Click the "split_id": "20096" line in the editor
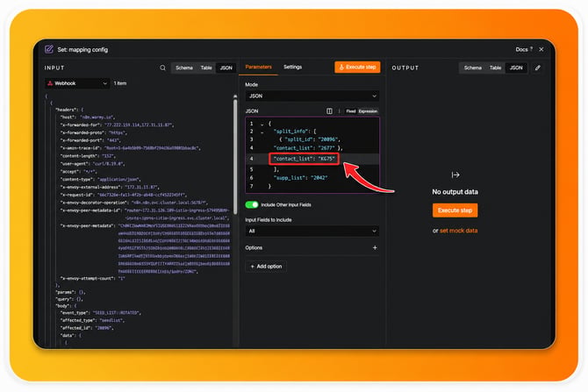This screenshot has height=392, width=588. point(310,139)
